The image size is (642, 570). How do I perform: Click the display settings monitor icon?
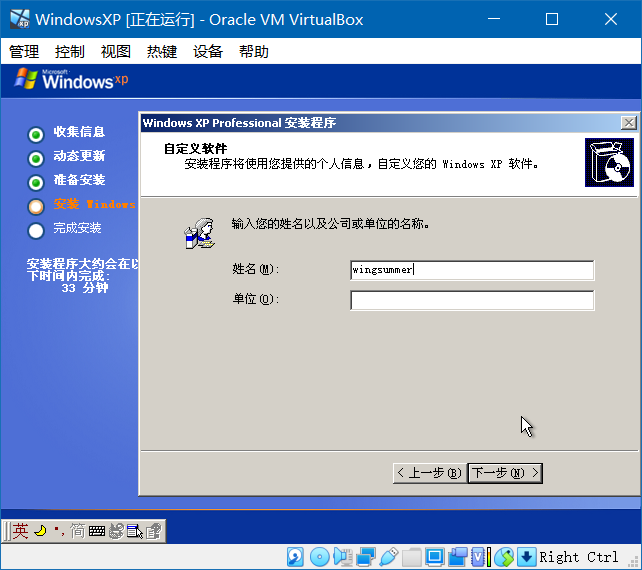[434, 557]
